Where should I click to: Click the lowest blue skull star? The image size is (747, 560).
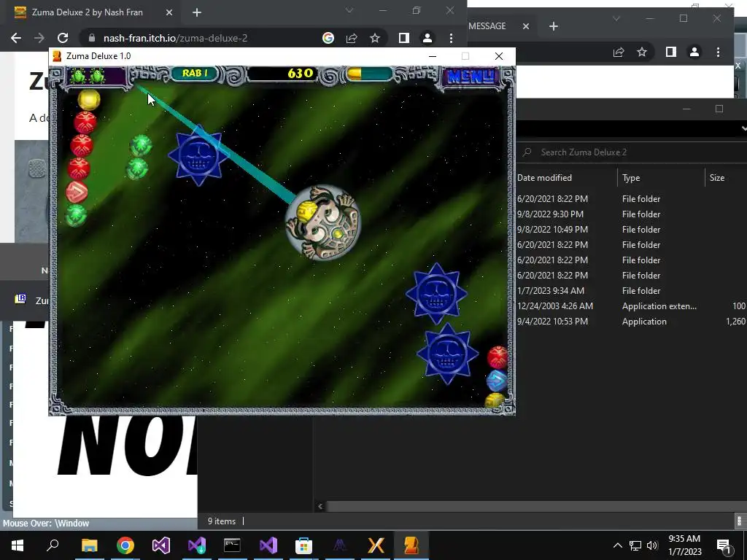coord(447,354)
